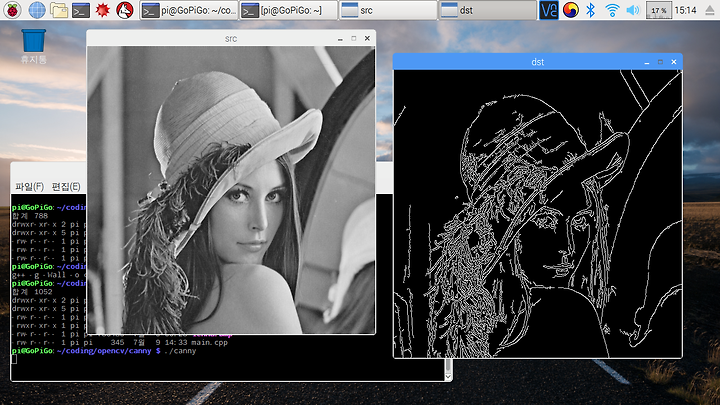This screenshot has width=720, height=405.
Task: Click the eject icon in the panel
Action: [709, 11]
